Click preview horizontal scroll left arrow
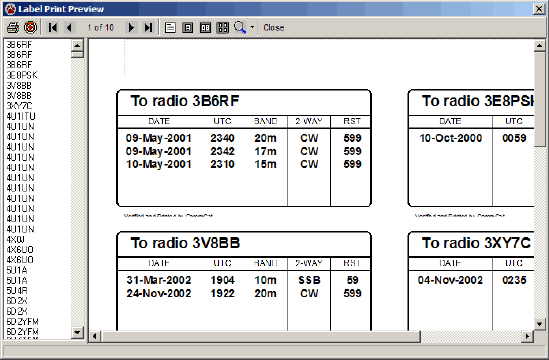Viewport: 549px width, 360px height. [x=95, y=336]
